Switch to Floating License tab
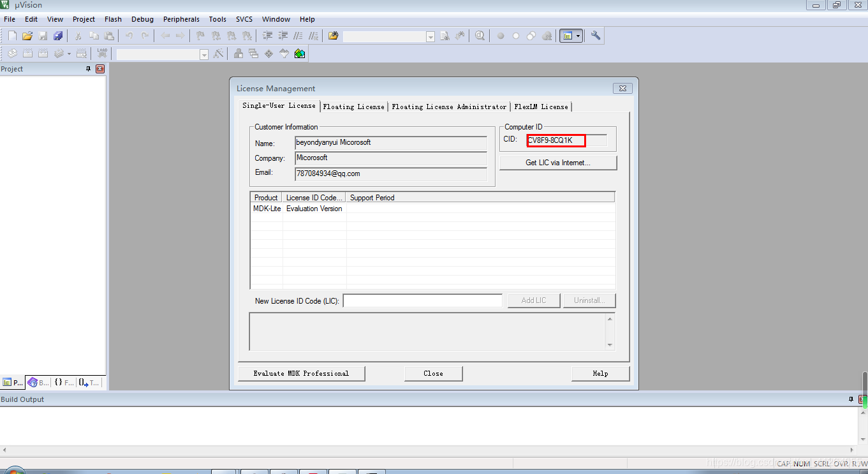The image size is (868, 474). coord(354,107)
